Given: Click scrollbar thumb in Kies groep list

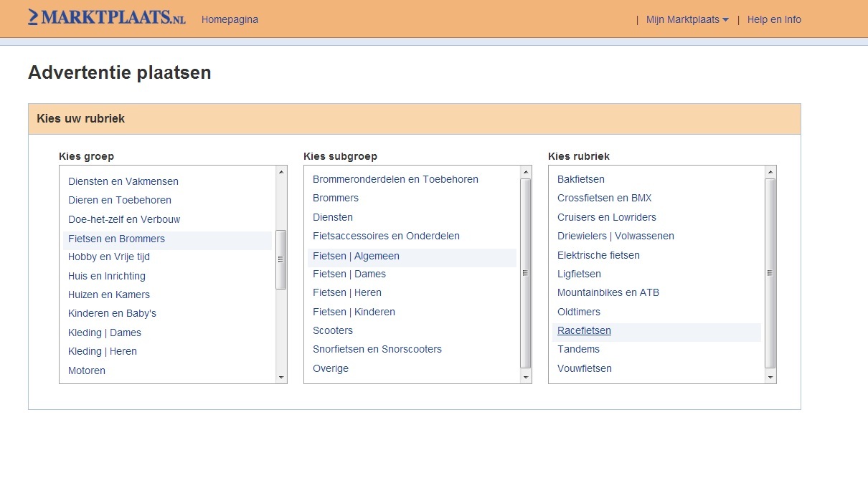Looking at the screenshot, I should coord(281,259).
